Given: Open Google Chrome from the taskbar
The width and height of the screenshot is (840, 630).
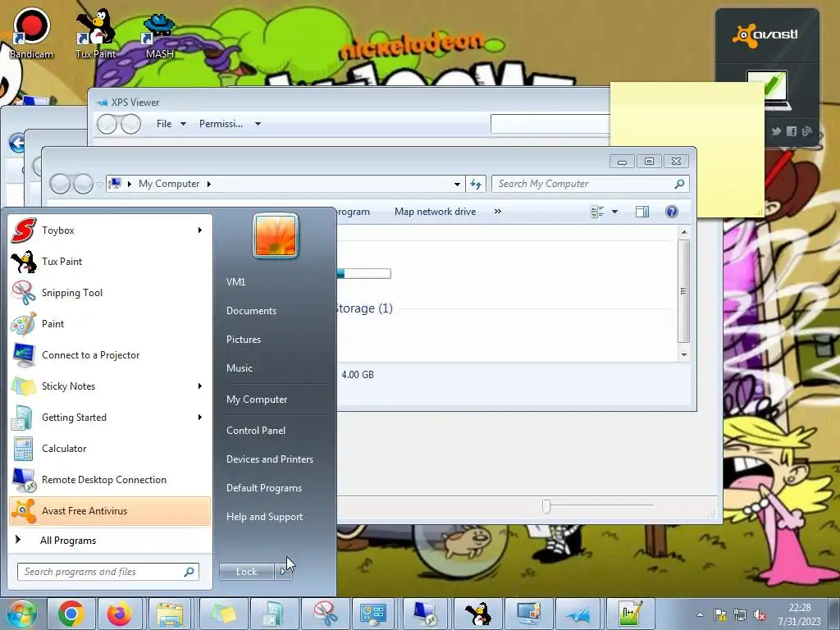Looking at the screenshot, I should pyautogui.click(x=71, y=614).
